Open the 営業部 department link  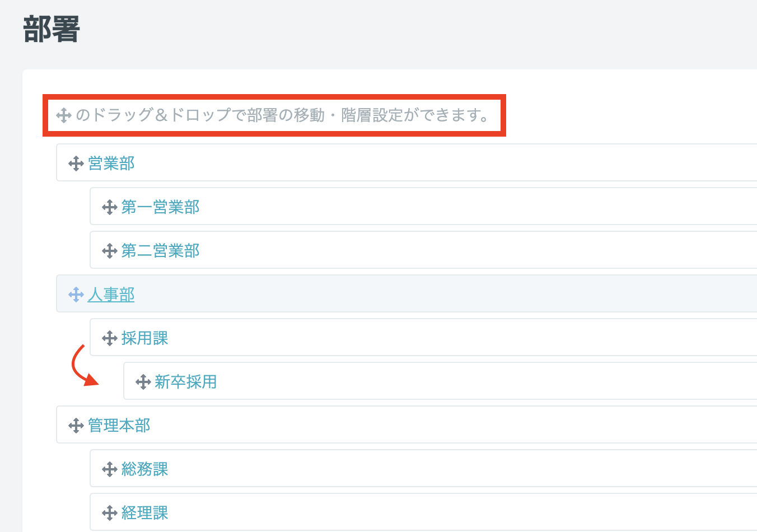[111, 164]
